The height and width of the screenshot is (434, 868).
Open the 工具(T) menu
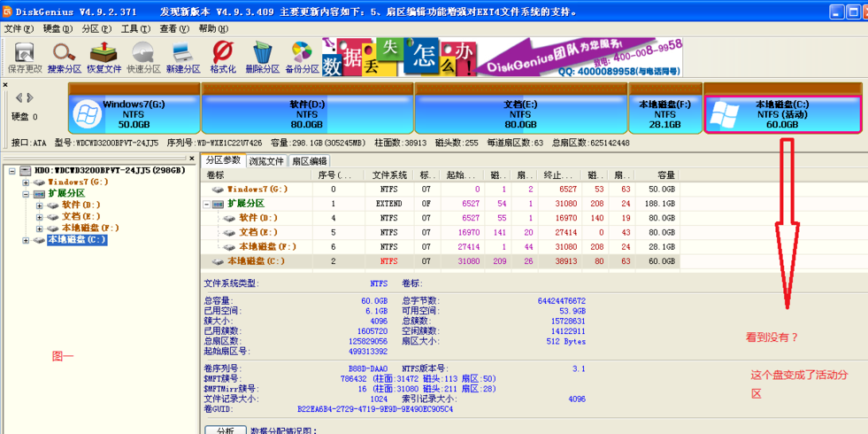[134, 28]
